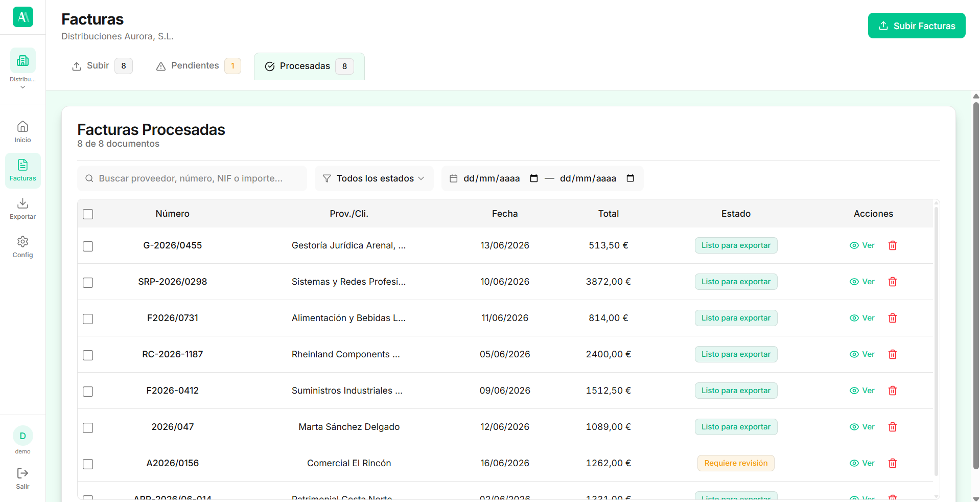The image size is (980, 502).
Task: Switch to the Subir tab
Action: click(102, 66)
